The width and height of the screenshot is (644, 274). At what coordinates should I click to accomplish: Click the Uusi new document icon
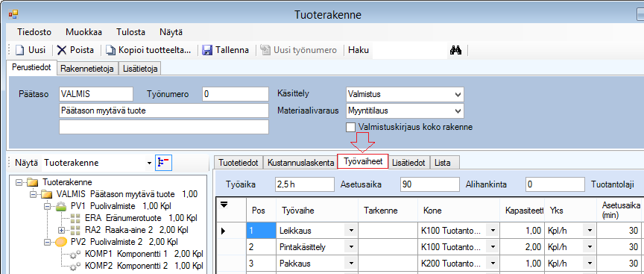20,50
